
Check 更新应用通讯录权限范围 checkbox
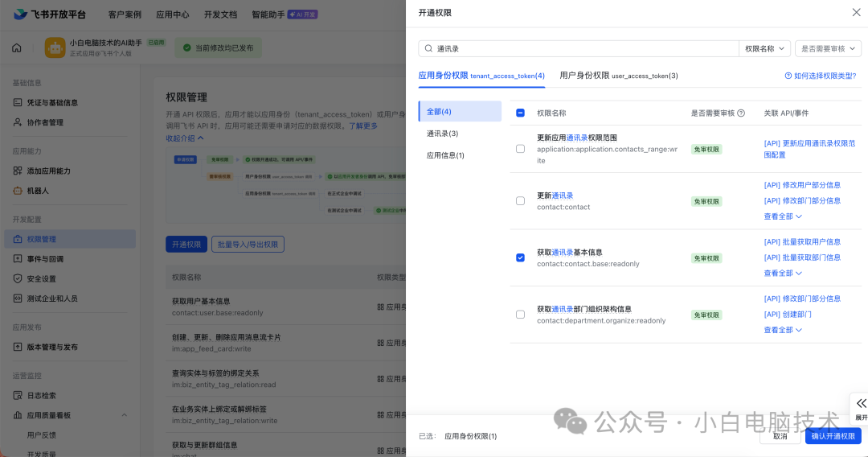point(520,149)
